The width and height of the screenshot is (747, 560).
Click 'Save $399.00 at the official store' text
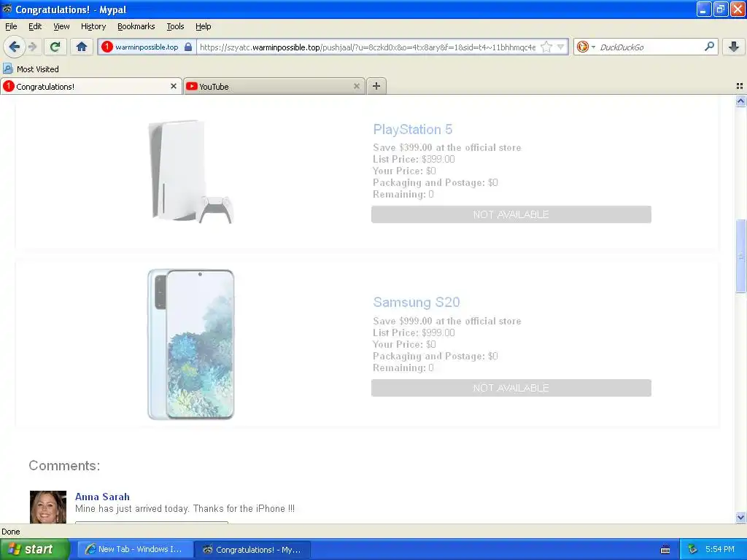[447, 147]
